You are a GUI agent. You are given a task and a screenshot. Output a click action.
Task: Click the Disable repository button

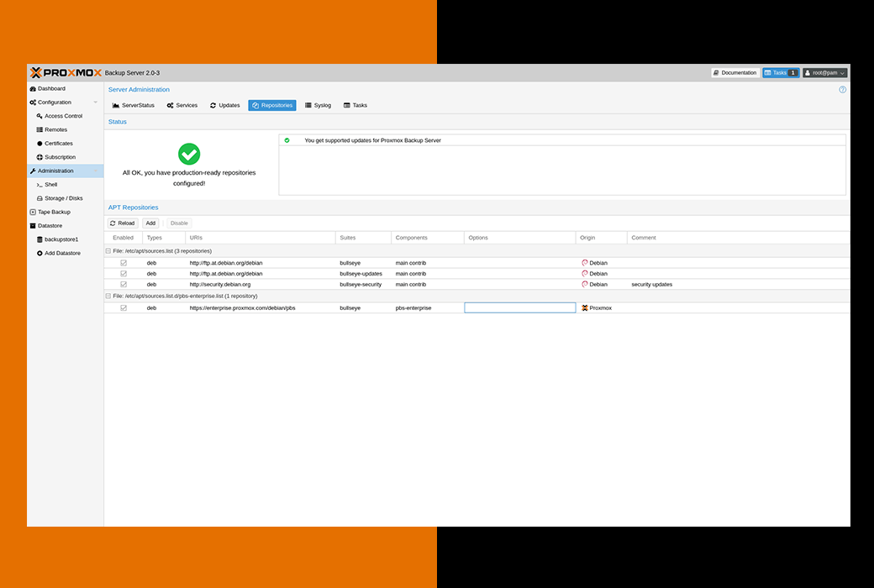coord(179,223)
